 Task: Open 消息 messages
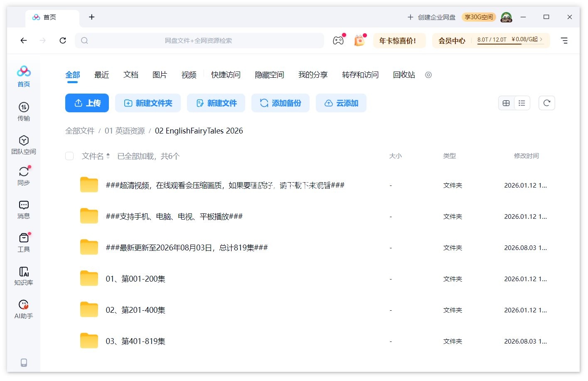click(24, 209)
